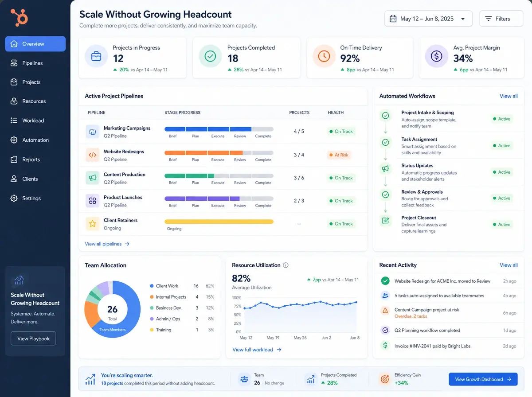Image resolution: width=532 pixels, height=397 pixels.
Task: Click the View Growth Dashboard button
Action: pyautogui.click(x=483, y=379)
